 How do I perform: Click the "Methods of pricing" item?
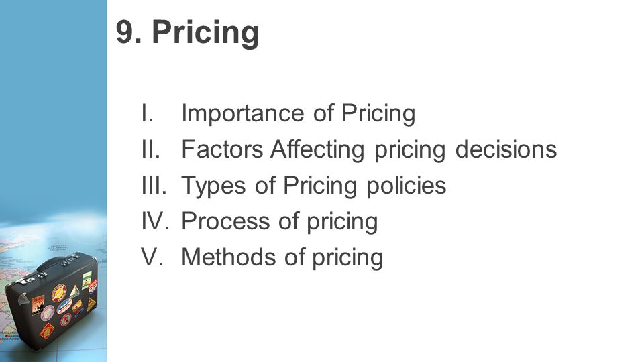282,257
